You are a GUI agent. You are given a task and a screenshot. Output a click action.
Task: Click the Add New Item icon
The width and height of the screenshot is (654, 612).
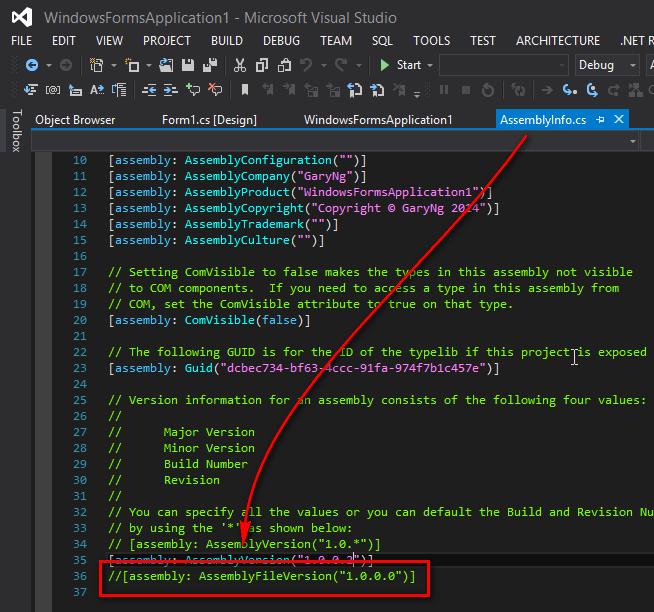point(132,65)
